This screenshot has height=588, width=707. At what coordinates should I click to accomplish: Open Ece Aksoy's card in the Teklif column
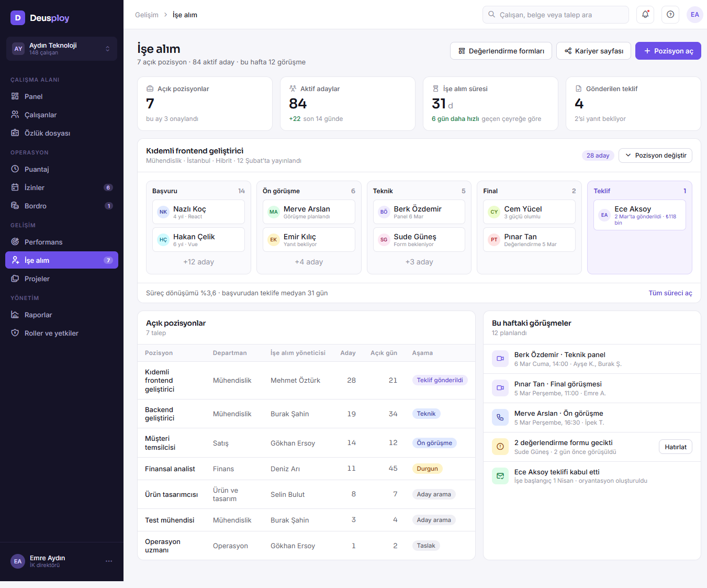(x=639, y=215)
